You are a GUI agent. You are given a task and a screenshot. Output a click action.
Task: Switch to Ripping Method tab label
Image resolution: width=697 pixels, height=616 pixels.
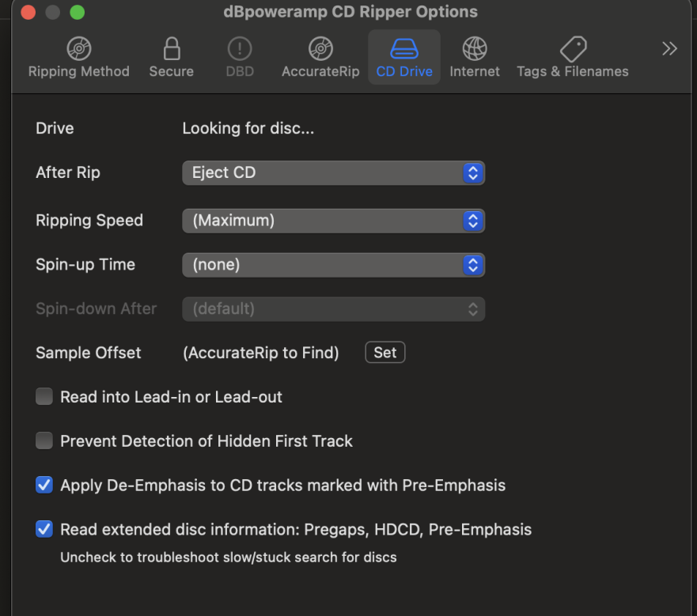(x=79, y=71)
